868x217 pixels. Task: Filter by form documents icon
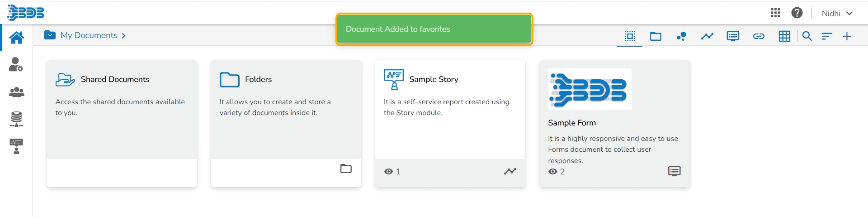click(x=733, y=36)
